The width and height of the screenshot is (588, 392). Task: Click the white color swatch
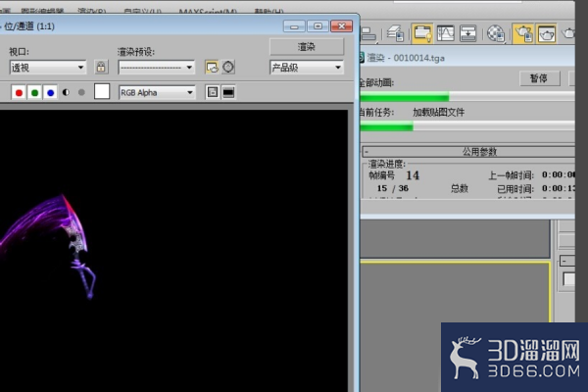[x=102, y=91]
